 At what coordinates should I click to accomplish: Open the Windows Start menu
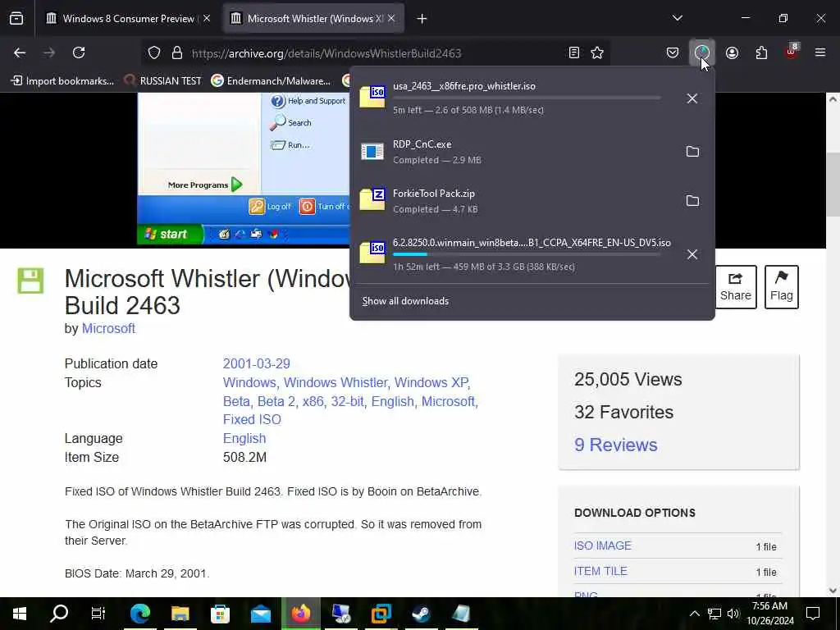[20, 614]
